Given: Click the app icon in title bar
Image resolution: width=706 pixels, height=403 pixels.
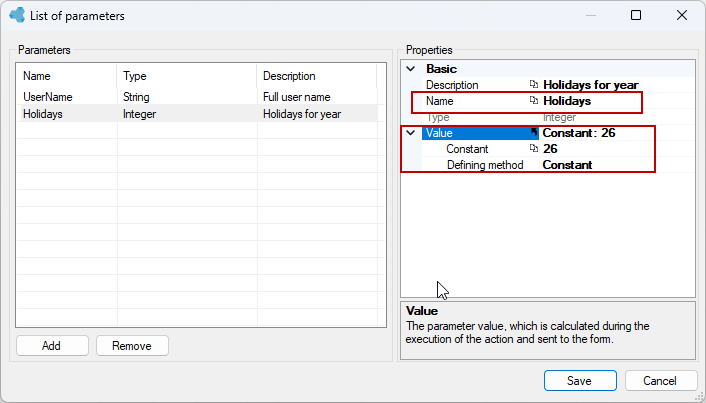Looking at the screenshot, I should pos(17,15).
